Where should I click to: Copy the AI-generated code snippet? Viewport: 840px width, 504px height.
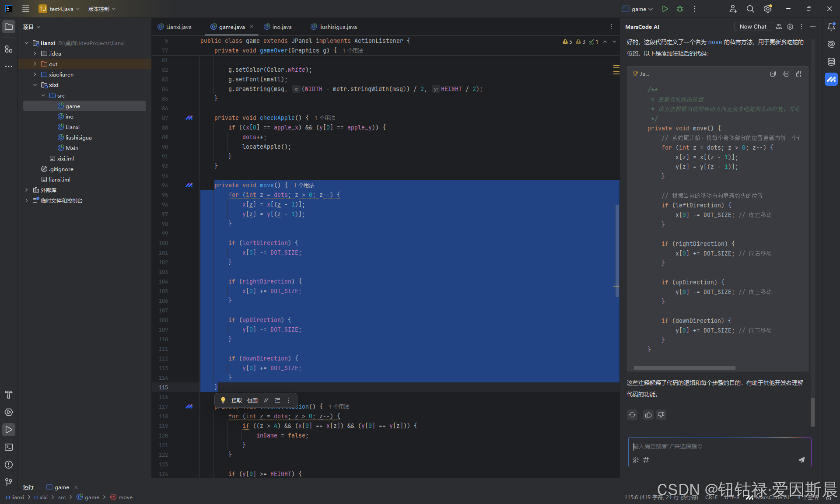tap(773, 74)
